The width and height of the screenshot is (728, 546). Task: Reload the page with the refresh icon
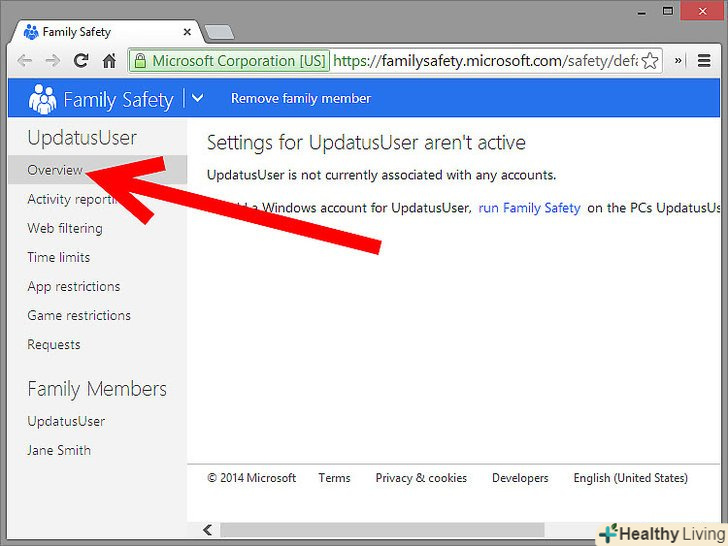(81, 60)
